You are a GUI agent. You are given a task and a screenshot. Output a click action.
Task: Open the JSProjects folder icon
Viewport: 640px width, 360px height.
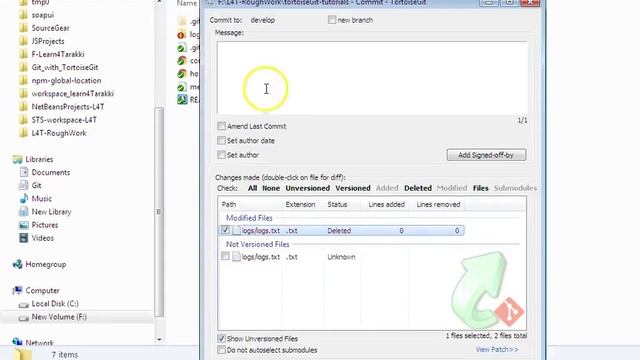(24, 41)
